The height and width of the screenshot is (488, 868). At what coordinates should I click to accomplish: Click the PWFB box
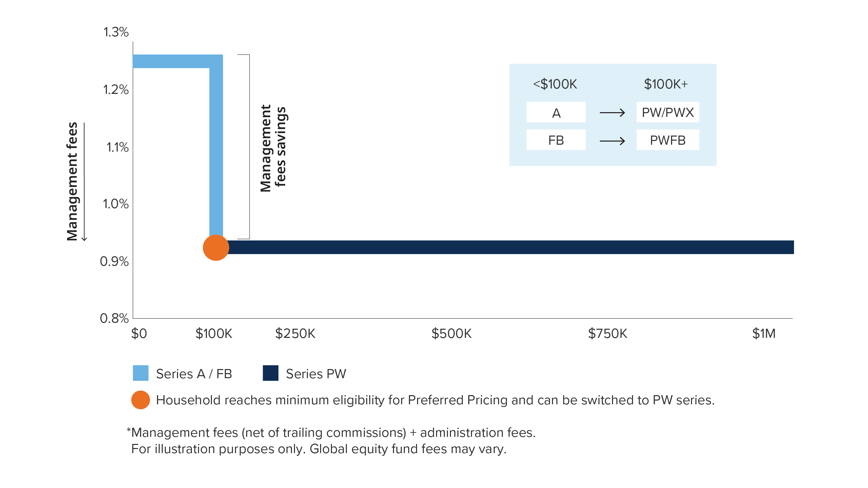tap(667, 140)
